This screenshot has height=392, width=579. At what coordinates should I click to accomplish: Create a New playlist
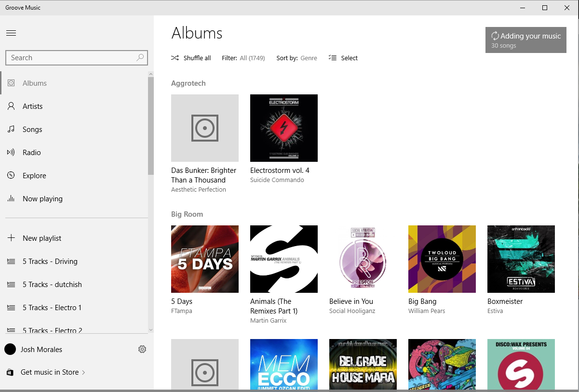tap(42, 238)
